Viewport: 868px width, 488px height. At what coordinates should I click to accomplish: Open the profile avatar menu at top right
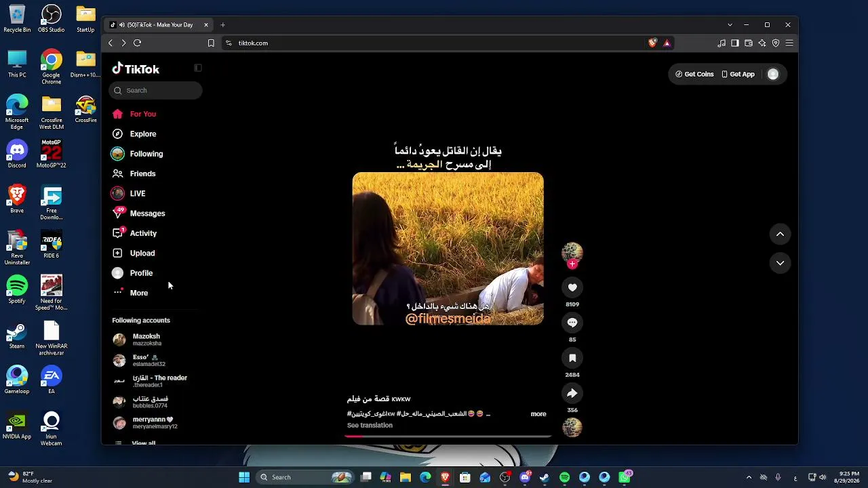[x=773, y=75]
